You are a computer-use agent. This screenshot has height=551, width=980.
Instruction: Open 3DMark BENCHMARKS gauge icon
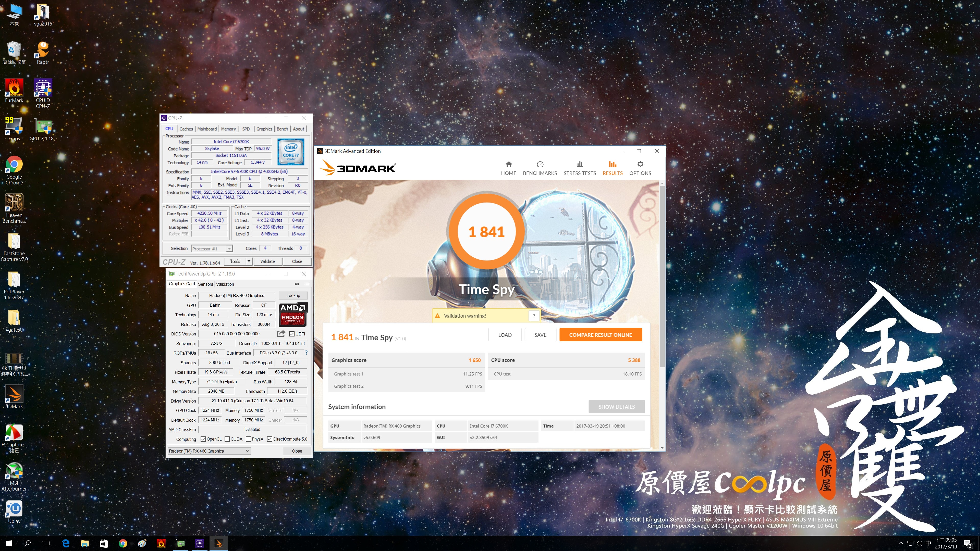coord(540,164)
